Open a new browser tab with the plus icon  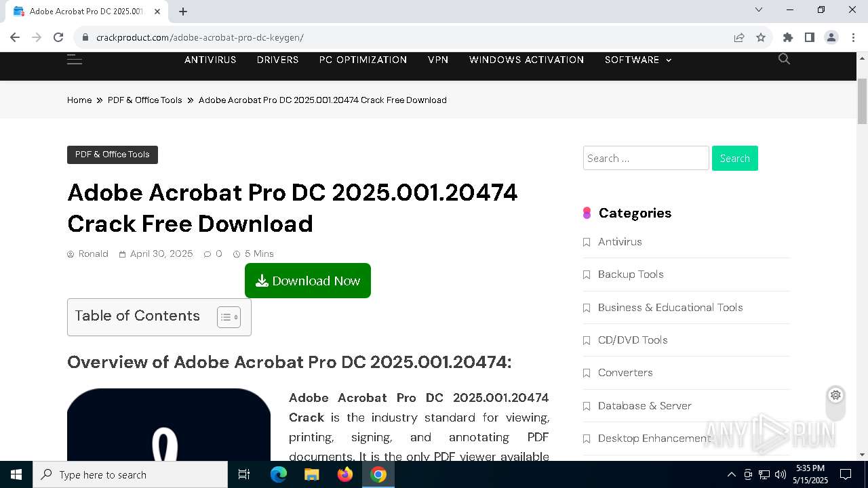183,12
